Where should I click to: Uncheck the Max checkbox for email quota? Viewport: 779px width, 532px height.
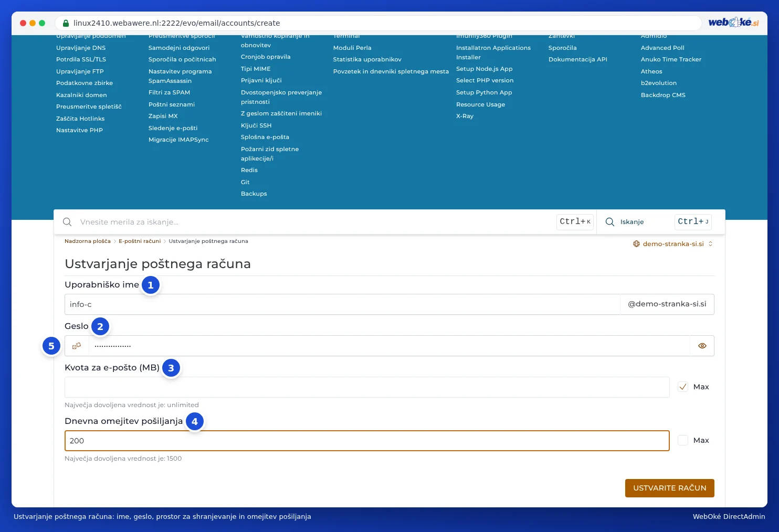coord(683,387)
